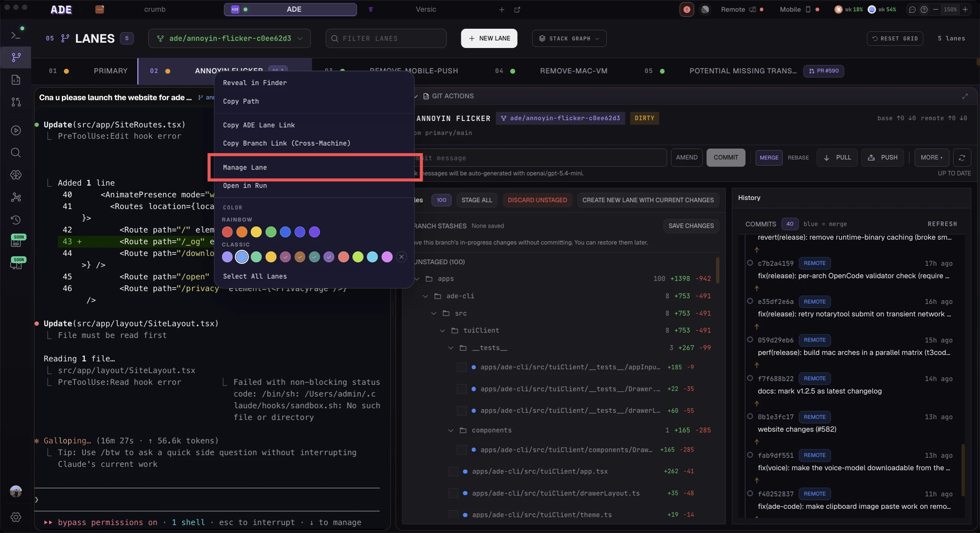Toggle checkbox for the appInpu… test file
980x533 pixels.
tap(462, 367)
